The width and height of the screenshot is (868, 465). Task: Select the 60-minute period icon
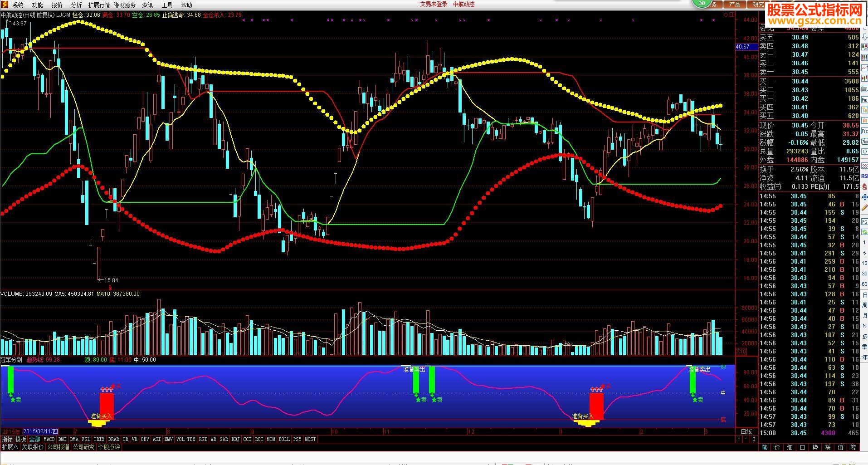864,284
